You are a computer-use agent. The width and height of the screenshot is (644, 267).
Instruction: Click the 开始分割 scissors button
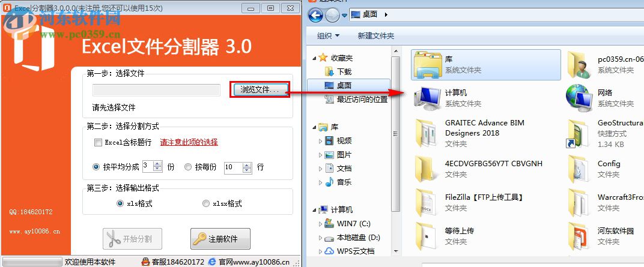(132, 239)
